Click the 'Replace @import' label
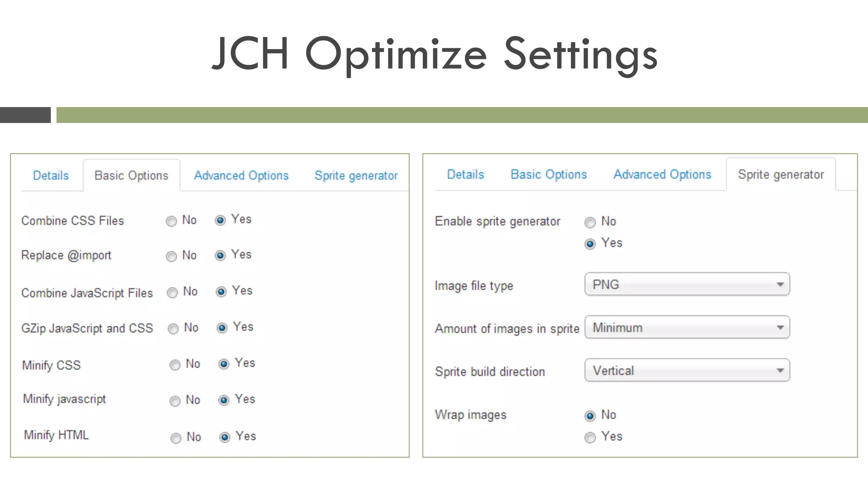The width and height of the screenshot is (868, 488). (x=66, y=255)
